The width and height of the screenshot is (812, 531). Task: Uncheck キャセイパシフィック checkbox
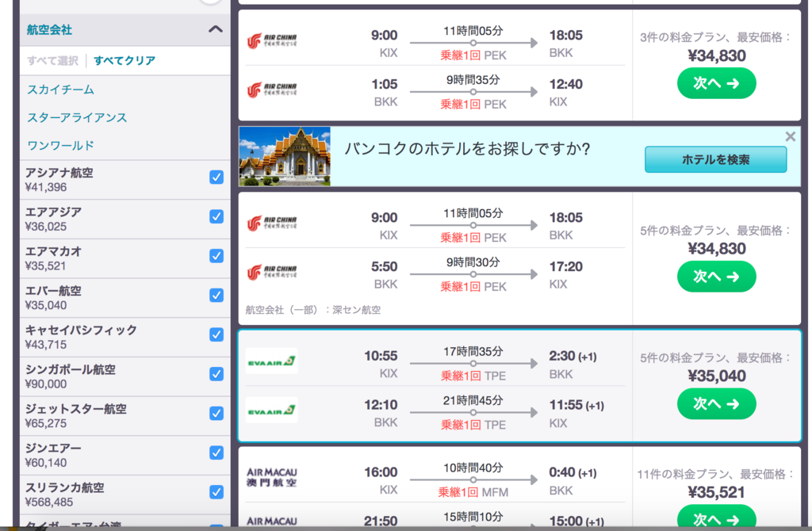pos(216,334)
